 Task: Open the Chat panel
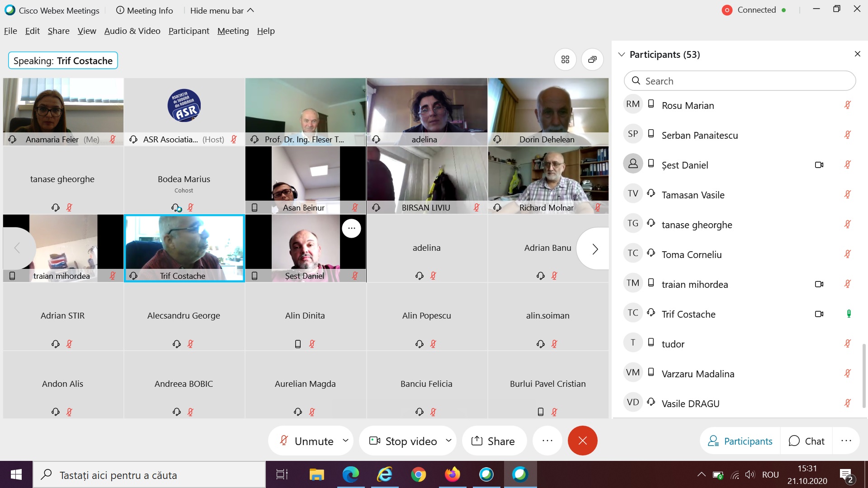(x=807, y=441)
